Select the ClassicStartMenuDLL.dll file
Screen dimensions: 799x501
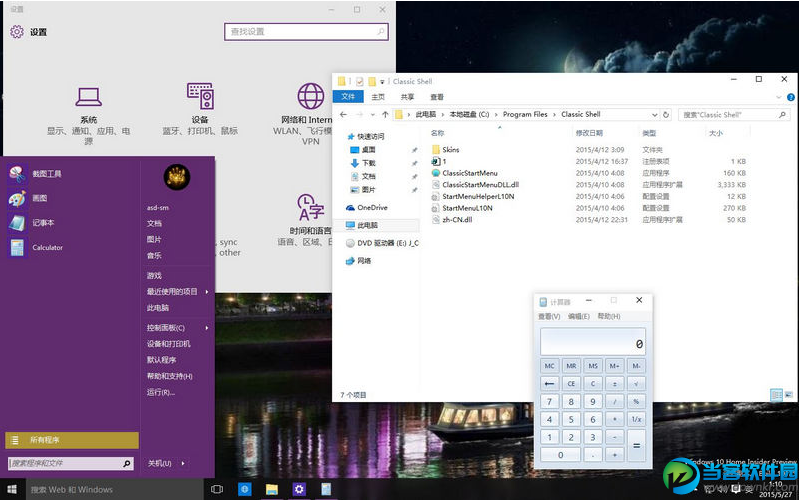[480, 185]
